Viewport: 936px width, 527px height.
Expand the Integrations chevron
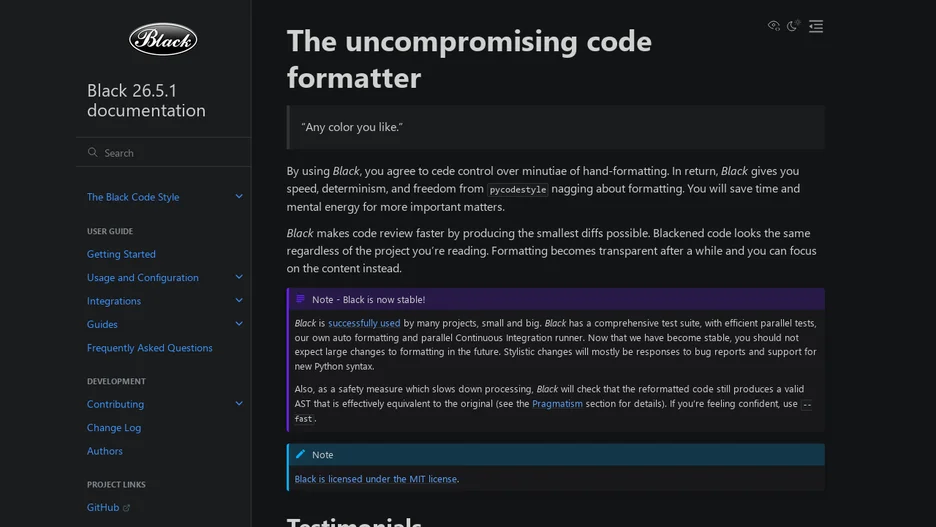point(239,300)
